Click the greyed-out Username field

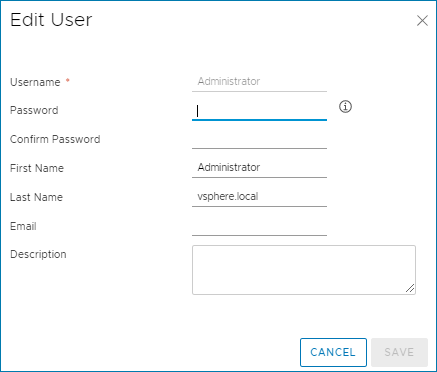coord(259,82)
